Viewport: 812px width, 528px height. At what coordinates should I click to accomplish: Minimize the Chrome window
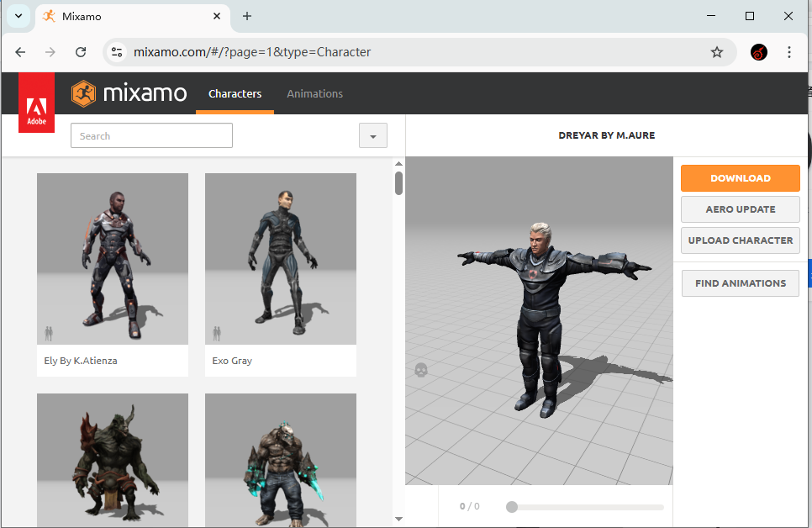click(x=711, y=16)
